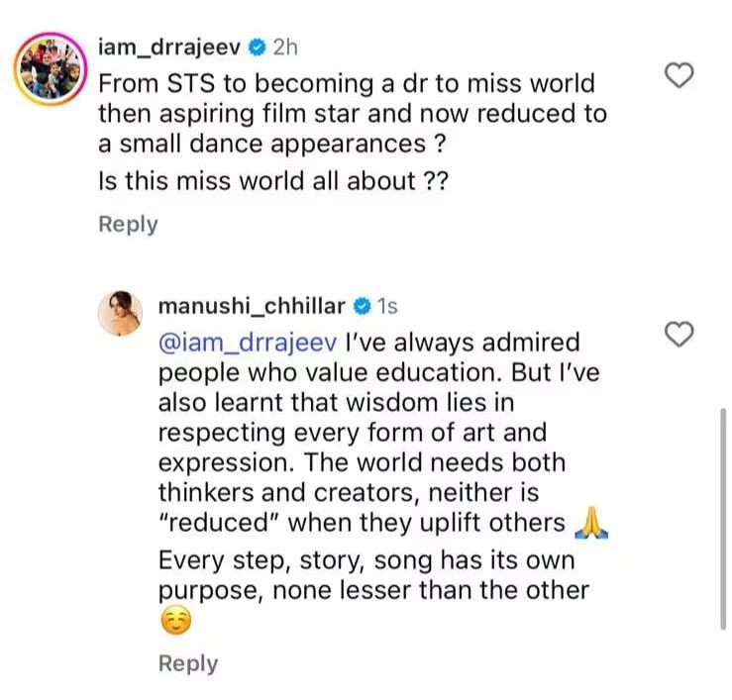Click the folded hands emoji
The image size is (732, 700).
click(x=591, y=524)
